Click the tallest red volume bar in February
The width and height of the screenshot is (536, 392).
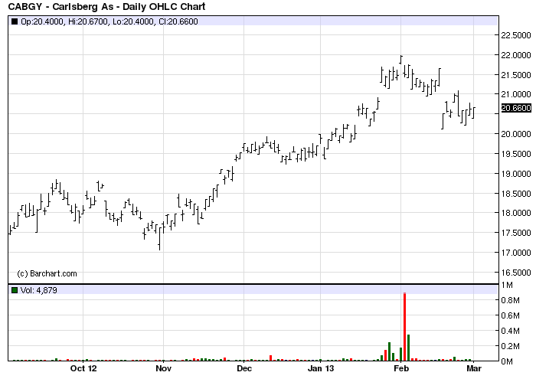pos(405,327)
